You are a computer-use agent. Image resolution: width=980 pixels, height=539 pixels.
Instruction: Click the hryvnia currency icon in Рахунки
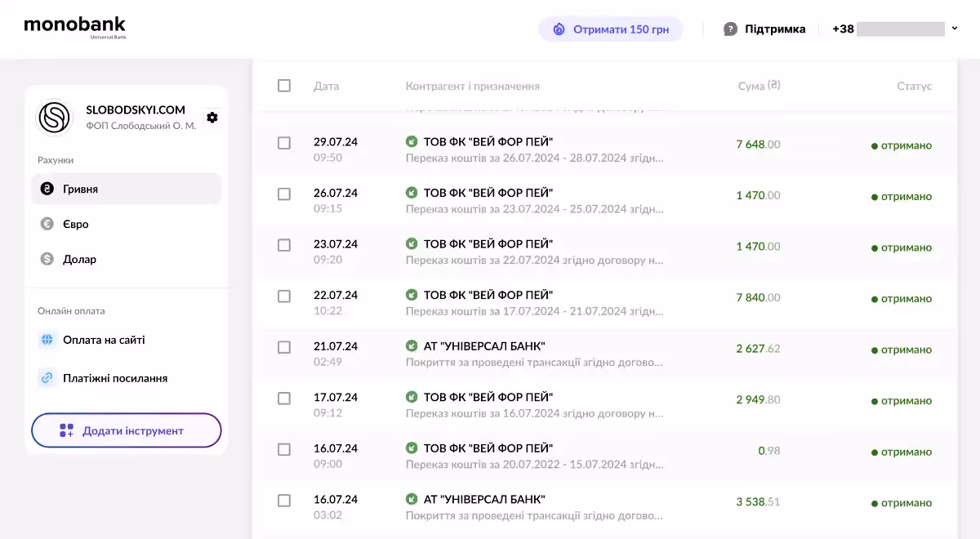point(47,189)
